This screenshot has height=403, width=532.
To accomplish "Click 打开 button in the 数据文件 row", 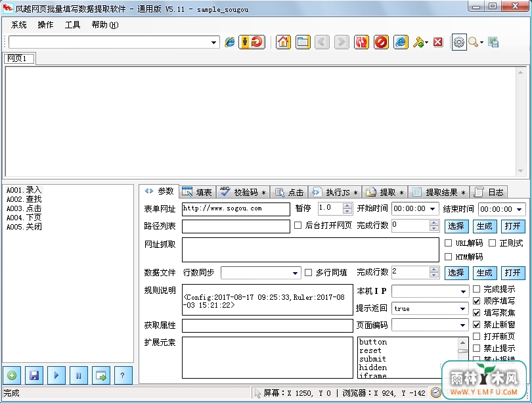I will tap(513, 273).
